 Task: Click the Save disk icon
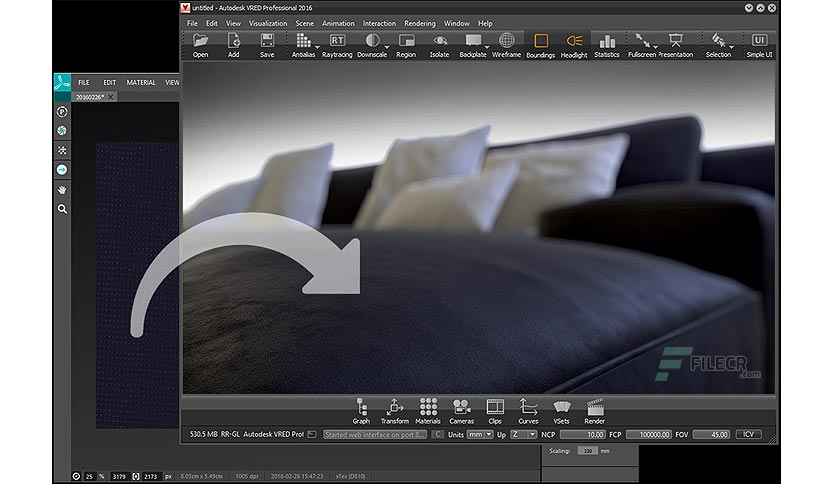267,41
